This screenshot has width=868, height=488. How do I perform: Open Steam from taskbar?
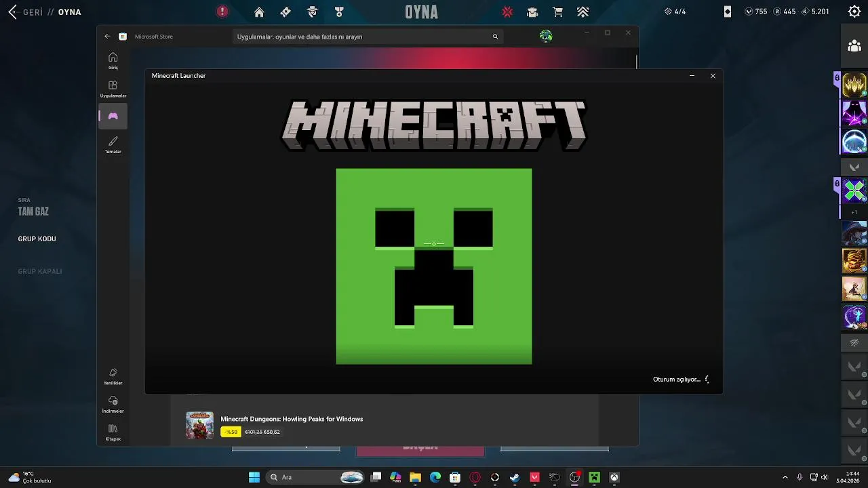(515, 477)
